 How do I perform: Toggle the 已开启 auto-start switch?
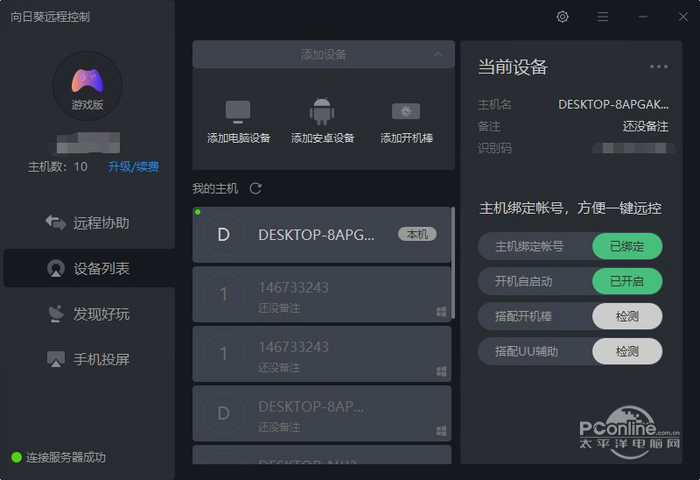(x=627, y=281)
